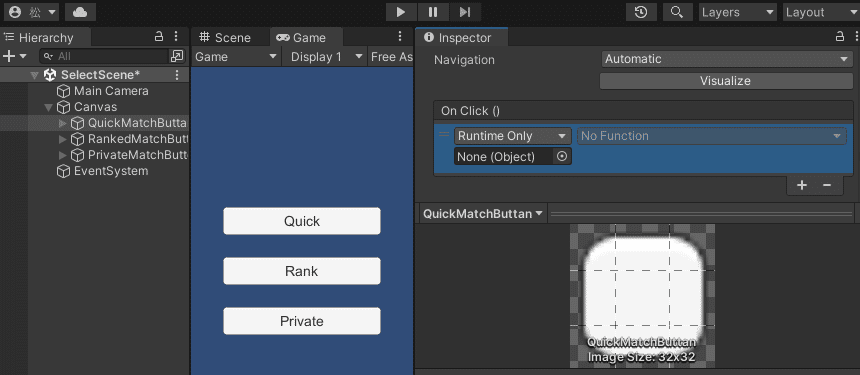Open the Hierarchy search window icon
This screenshot has width=860, height=375.
click(177, 56)
